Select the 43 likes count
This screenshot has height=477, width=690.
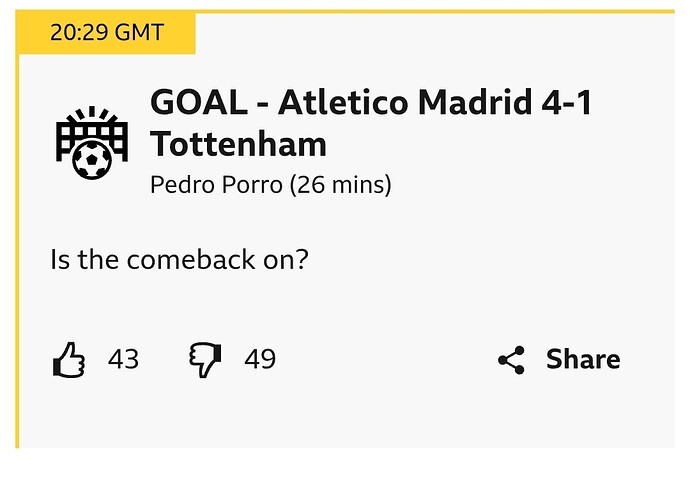pos(123,359)
